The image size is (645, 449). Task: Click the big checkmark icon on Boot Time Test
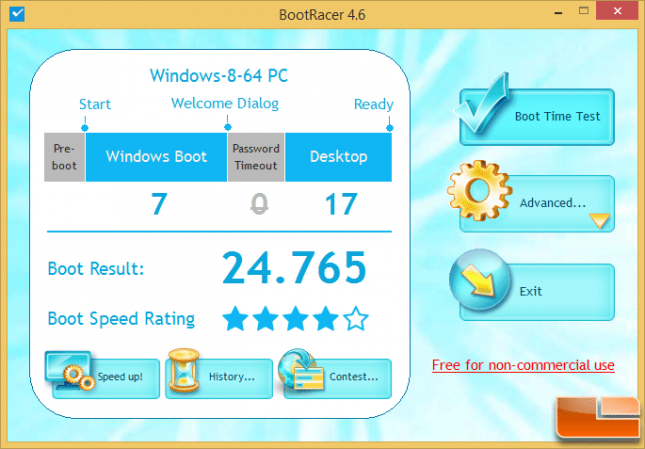point(481,104)
